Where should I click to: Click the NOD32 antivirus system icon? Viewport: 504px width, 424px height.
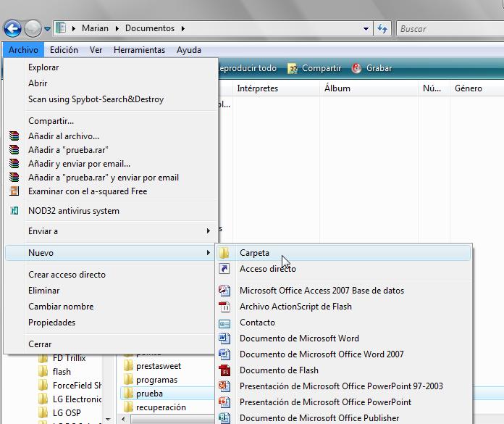(x=14, y=211)
